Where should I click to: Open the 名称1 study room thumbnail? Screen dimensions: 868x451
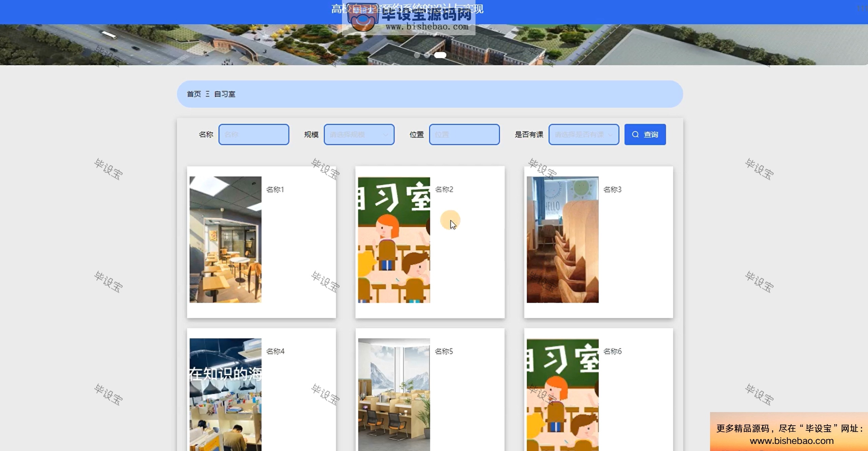click(225, 239)
